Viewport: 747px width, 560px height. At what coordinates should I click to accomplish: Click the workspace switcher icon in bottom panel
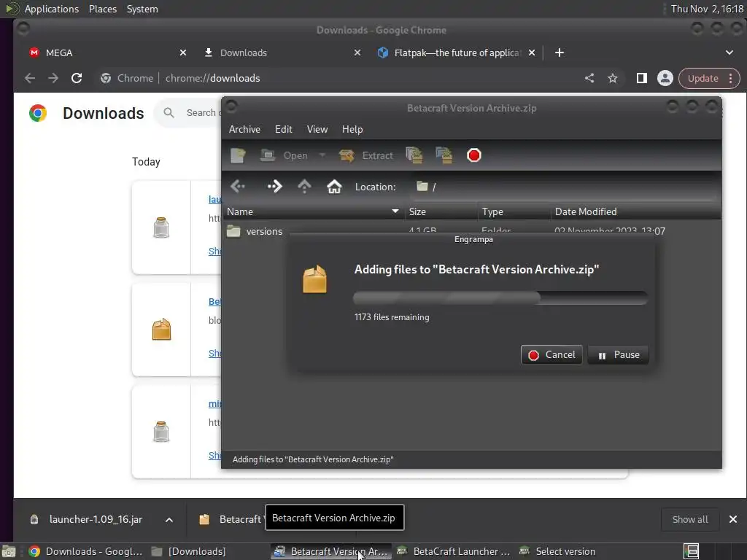point(692,551)
